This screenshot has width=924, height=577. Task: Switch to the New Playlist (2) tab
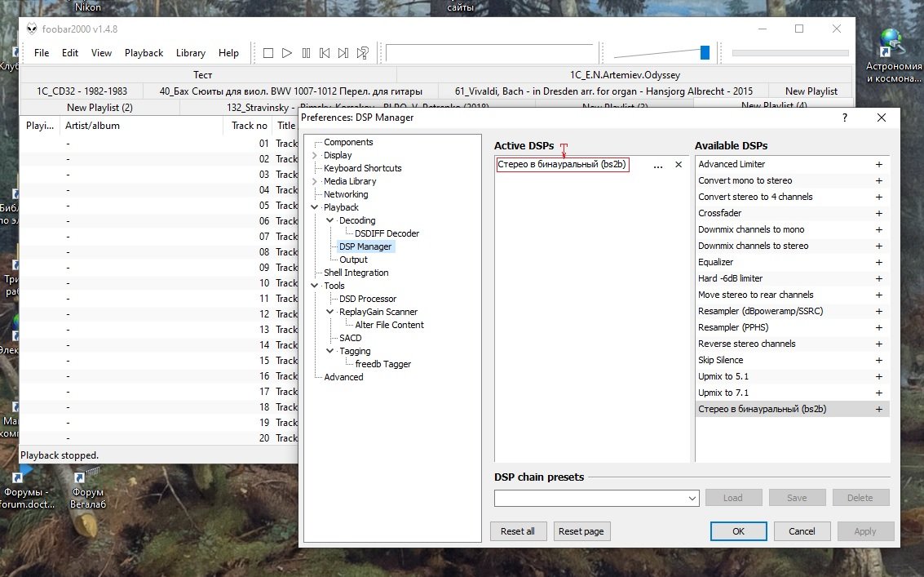pyautogui.click(x=99, y=108)
